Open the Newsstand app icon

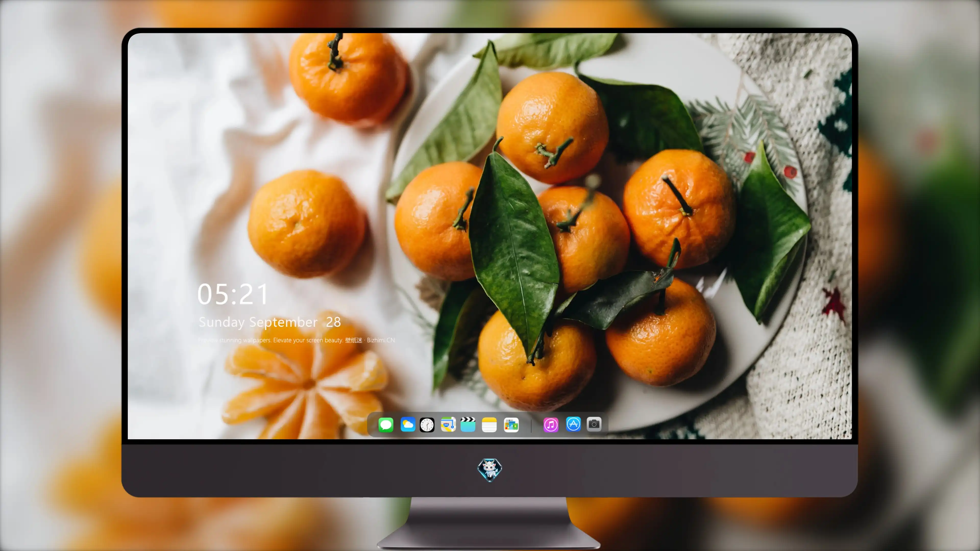pos(511,425)
